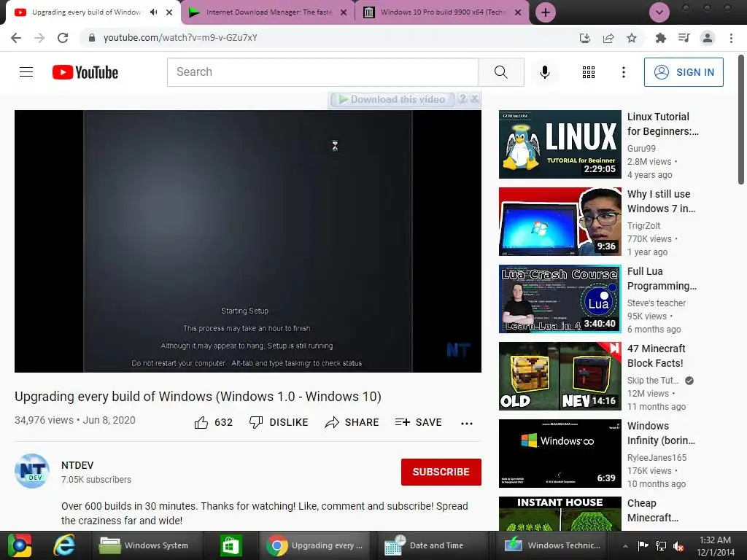Reload the current page

click(63, 38)
